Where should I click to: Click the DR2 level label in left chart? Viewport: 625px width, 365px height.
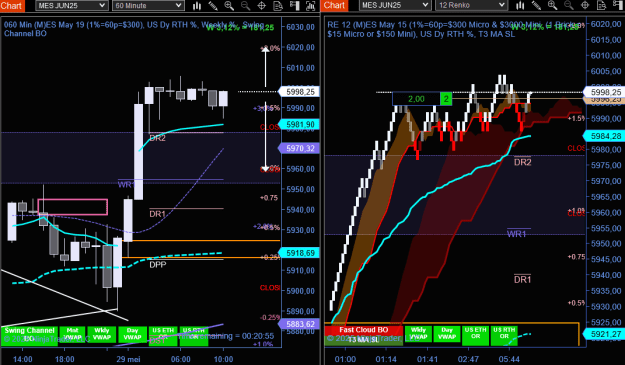click(157, 138)
